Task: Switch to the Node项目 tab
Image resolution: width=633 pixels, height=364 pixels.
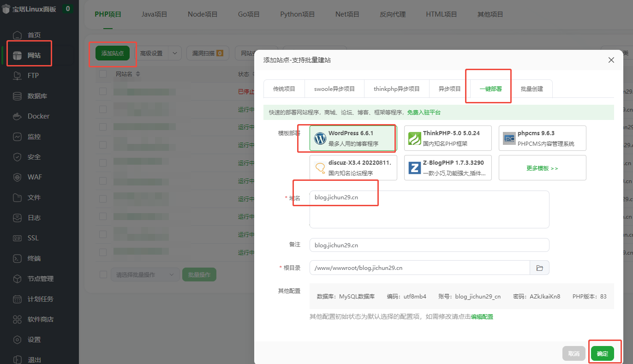Action: (203, 14)
